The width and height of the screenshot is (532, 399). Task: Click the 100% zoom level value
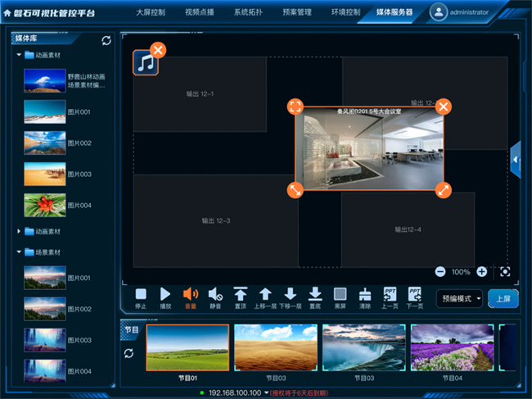pyautogui.click(x=461, y=272)
